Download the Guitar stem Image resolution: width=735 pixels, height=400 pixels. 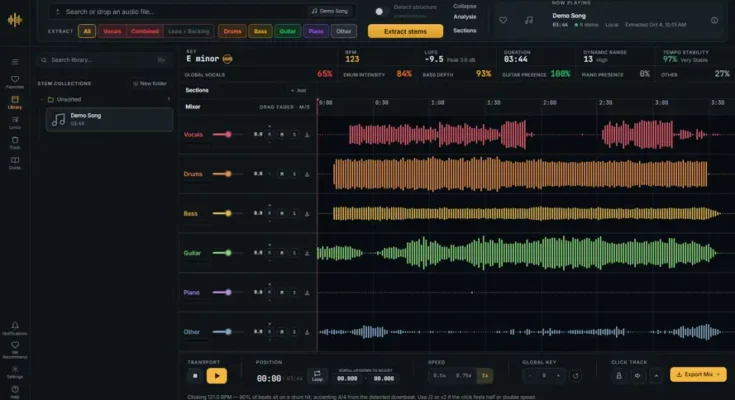[x=307, y=253]
